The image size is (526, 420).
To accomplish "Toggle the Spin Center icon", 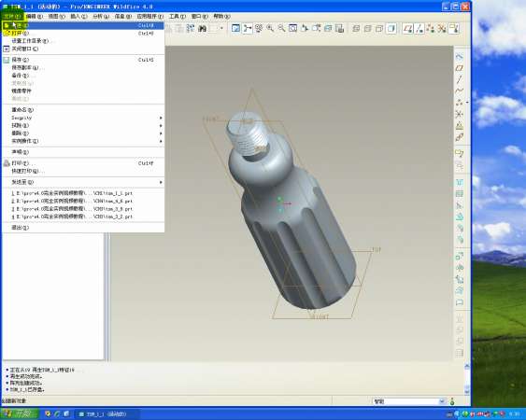I will click(x=248, y=29).
